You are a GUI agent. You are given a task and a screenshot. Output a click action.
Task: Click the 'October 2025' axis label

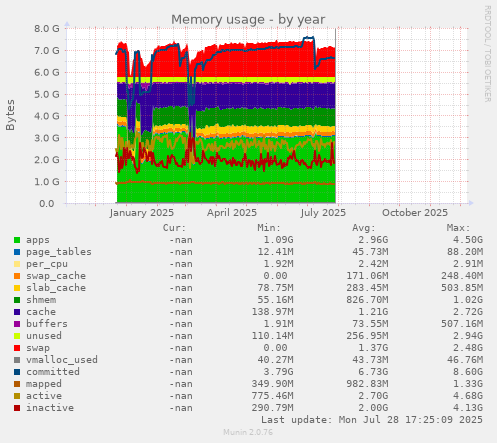415,213
